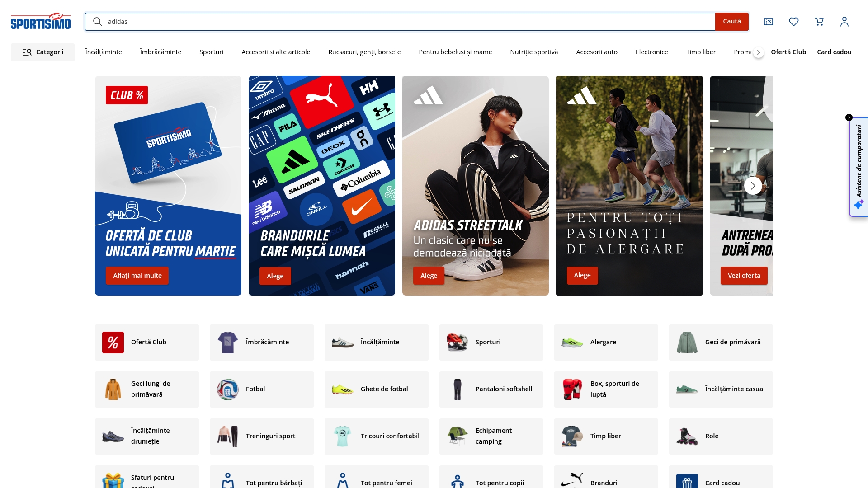Viewport: 868px width, 488px height.
Task: Click the Încălțăminte sneaker tile icon
Action: click(343, 343)
